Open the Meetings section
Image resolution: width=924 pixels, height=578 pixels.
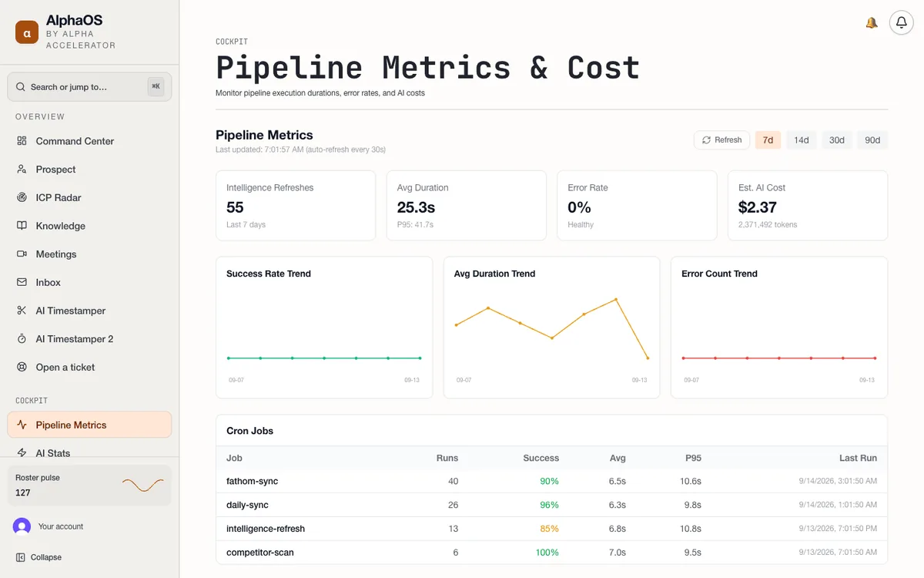tap(89, 254)
